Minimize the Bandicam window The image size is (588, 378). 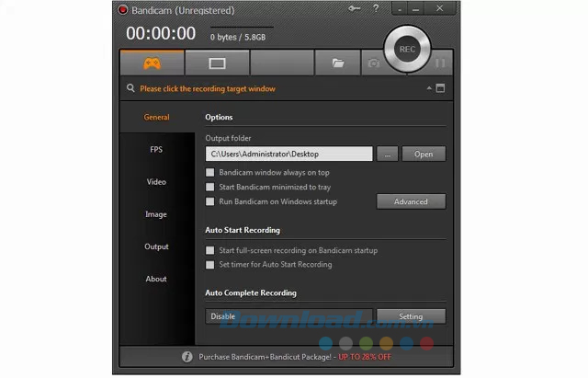[x=415, y=9]
